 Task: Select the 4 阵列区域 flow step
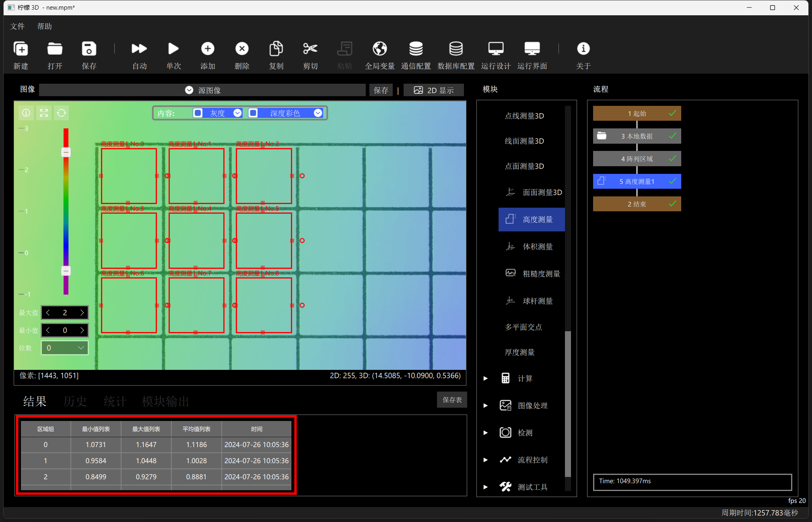coord(637,159)
